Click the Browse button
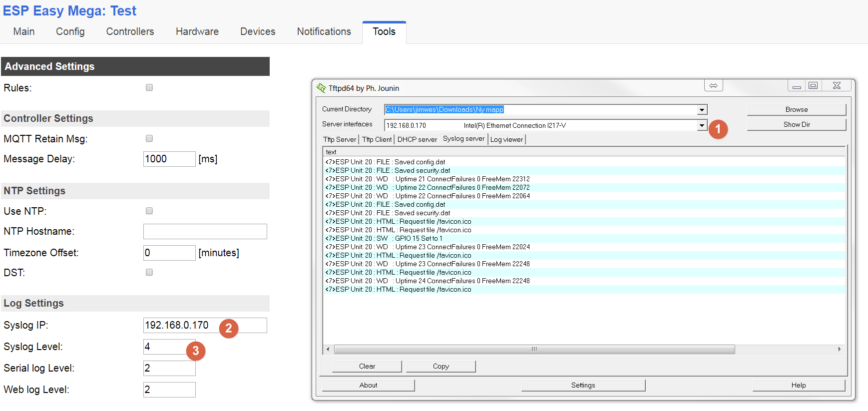Screen dimensions: 868x411 [797, 109]
